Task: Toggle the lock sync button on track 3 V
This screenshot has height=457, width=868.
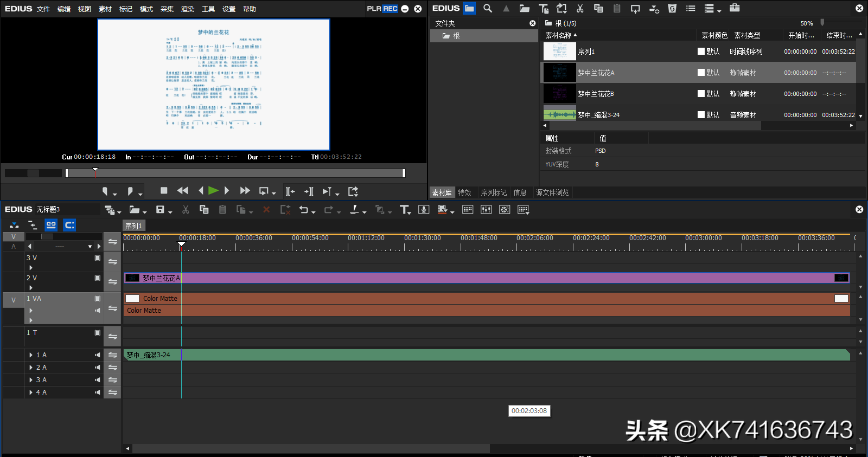Action: click(x=112, y=262)
